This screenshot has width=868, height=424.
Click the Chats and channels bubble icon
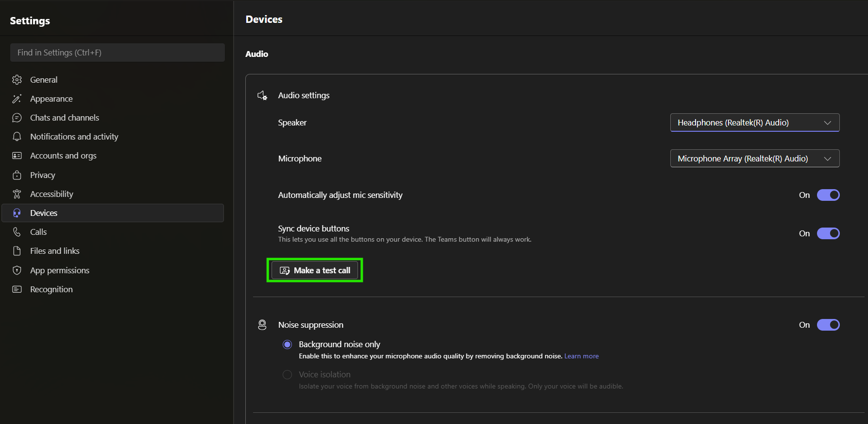coord(17,118)
